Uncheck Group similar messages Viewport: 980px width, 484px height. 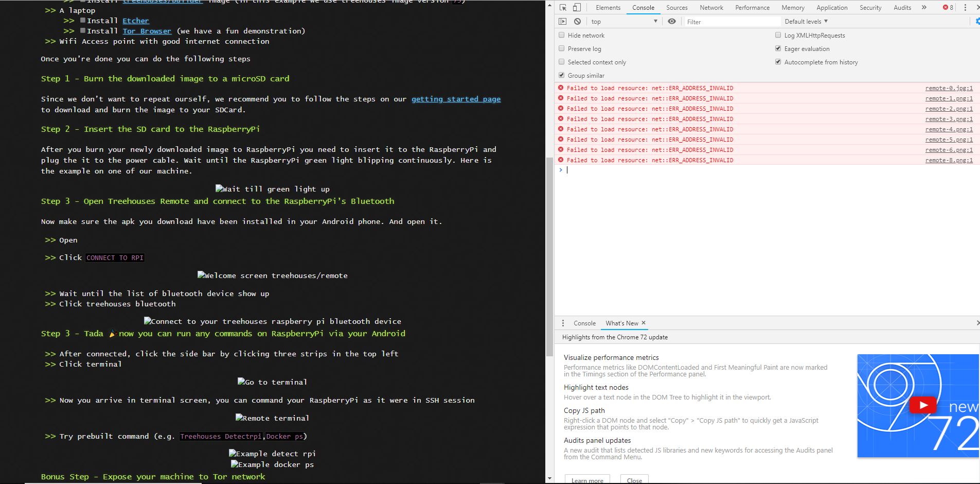[561, 75]
